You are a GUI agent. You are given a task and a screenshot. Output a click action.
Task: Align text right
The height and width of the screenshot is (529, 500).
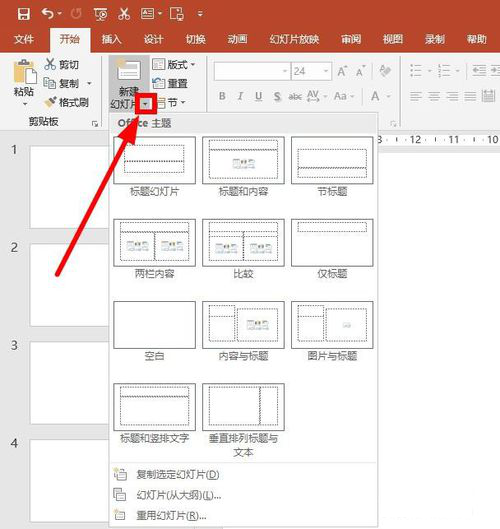tap(452, 96)
